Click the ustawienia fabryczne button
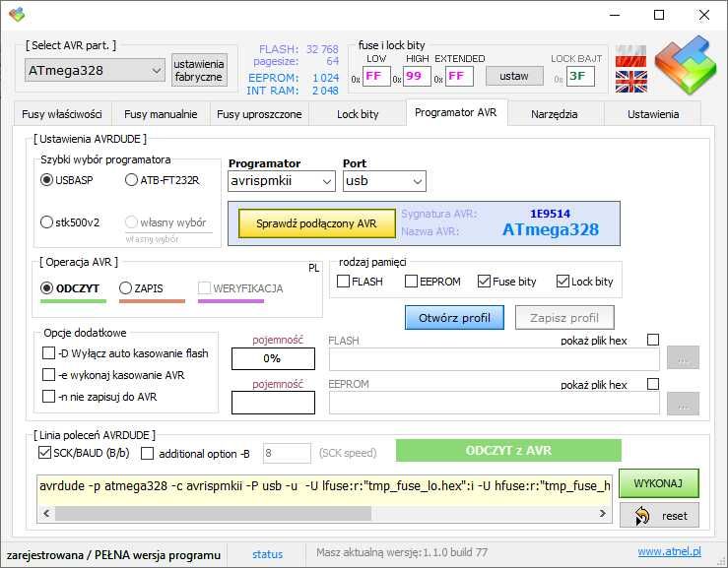The height and width of the screenshot is (568, 728). point(199,71)
